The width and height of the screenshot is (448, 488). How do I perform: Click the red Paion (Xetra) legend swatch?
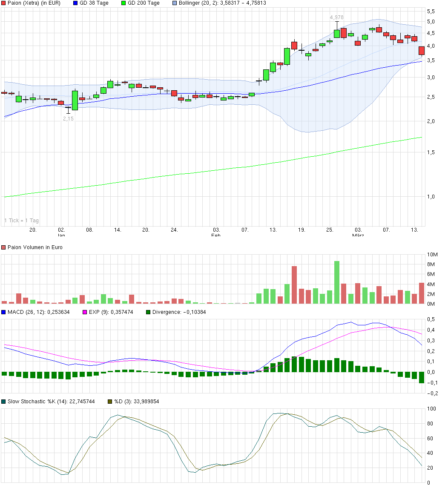(x=4, y=3)
